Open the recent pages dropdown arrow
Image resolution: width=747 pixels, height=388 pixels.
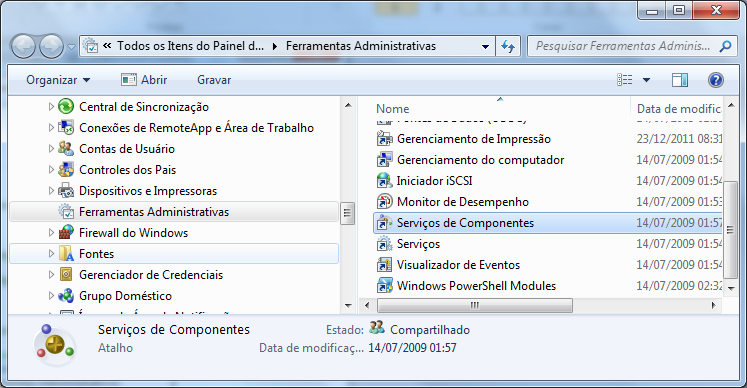(71, 47)
